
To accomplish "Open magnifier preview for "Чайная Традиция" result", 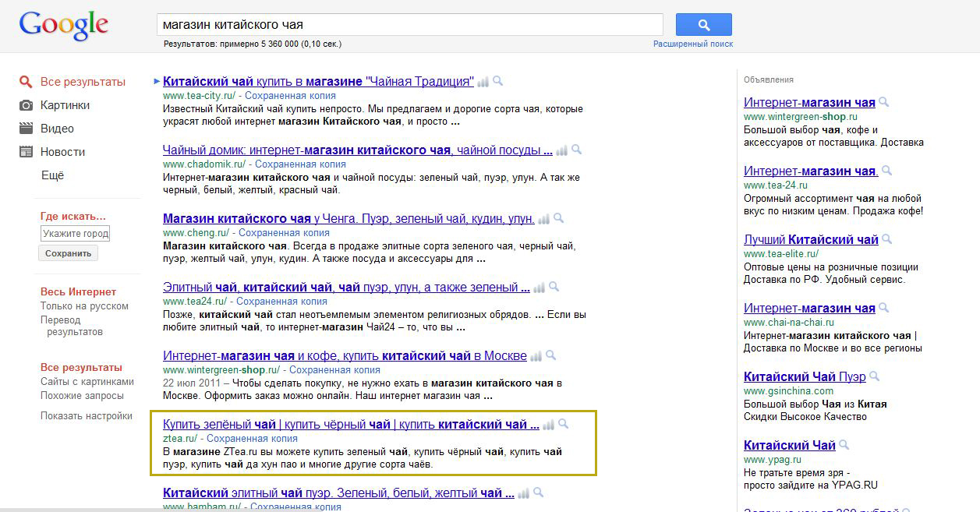I will click(497, 81).
